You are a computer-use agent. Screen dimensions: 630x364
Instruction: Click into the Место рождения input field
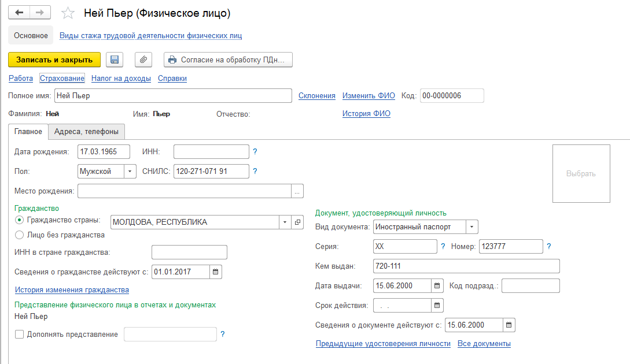coord(184,191)
